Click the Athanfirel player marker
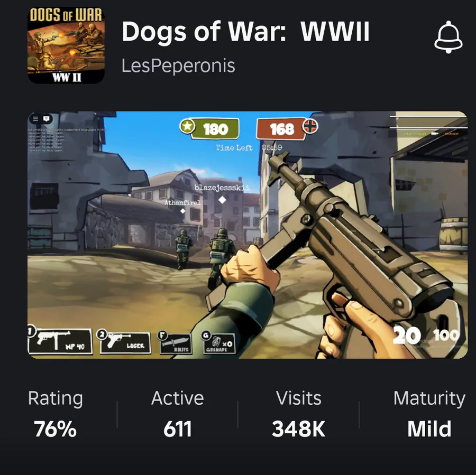Screen dimensions: 476x475 point(183,211)
